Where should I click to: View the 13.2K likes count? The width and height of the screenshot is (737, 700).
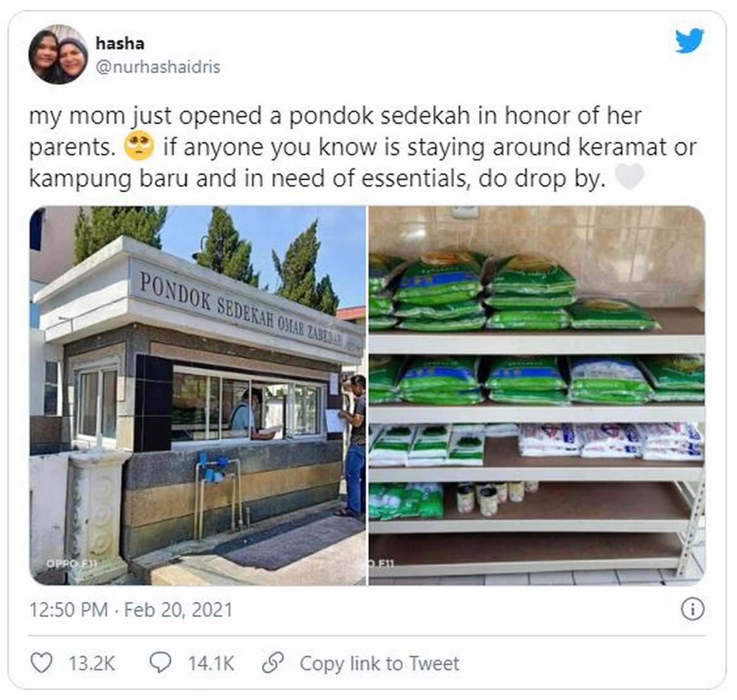(x=92, y=663)
